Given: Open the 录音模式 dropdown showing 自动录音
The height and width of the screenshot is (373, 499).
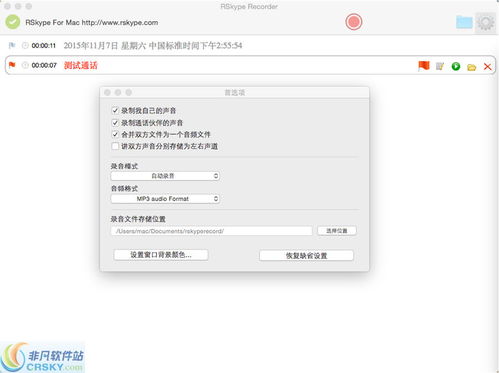Looking at the screenshot, I should pos(165,176).
